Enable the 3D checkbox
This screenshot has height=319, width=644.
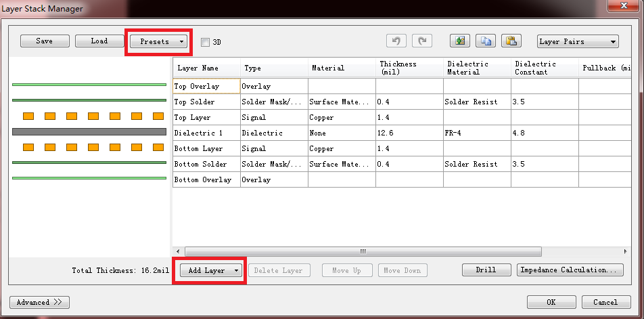click(x=206, y=42)
